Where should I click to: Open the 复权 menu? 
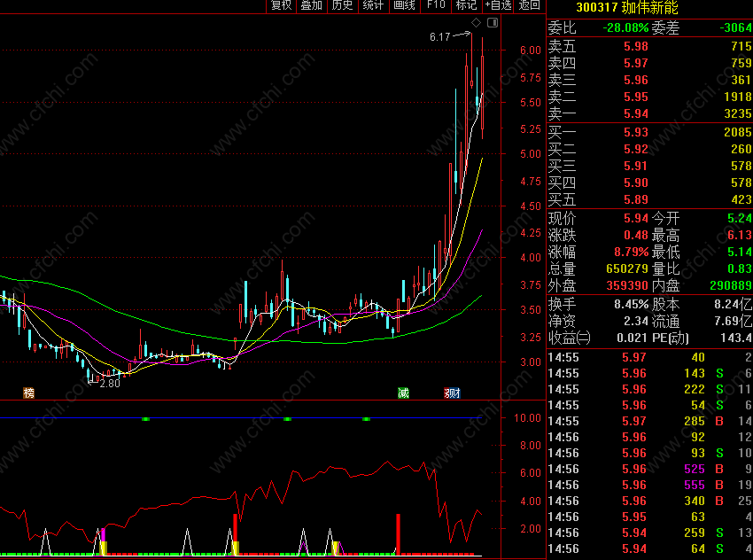coord(282,5)
